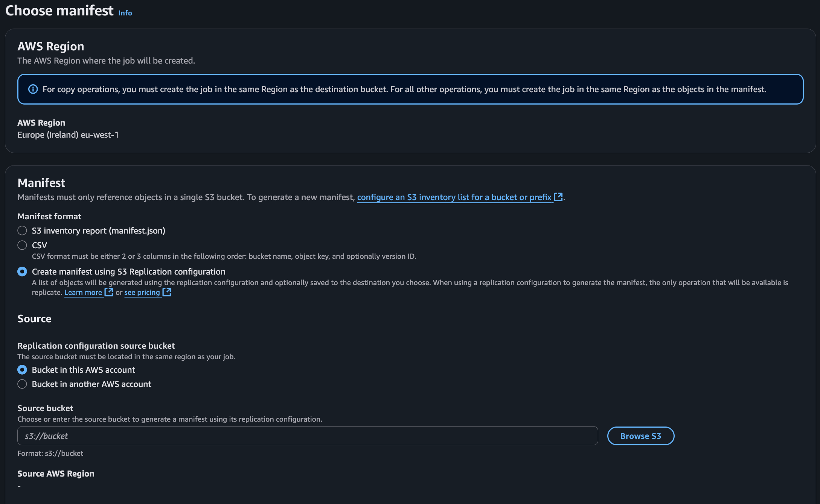The height and width of the screenshot is (504, 820).
Task: Select S3 inventory report manifest format
Action: click(x=22, y=231)
